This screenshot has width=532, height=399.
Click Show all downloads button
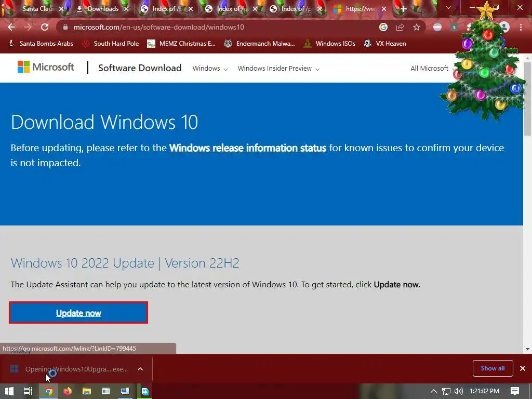pyautogui.click(x=493, y=368)
